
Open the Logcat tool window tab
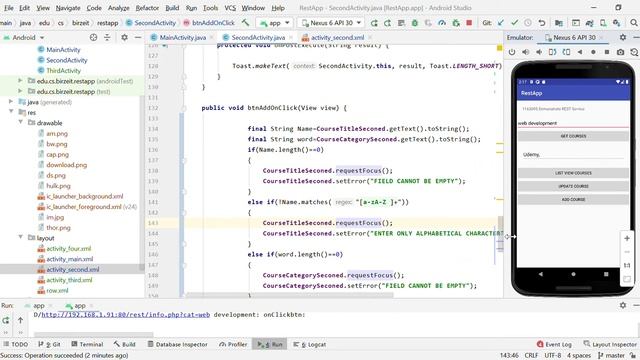pyautogui.click(x=310, y=344)
